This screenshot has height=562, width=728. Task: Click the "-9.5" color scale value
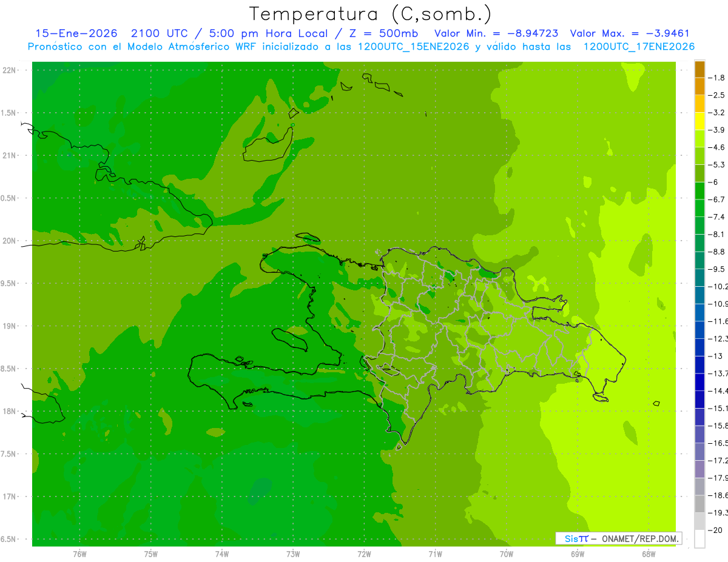pyautogui.click(x=718, y=269)
